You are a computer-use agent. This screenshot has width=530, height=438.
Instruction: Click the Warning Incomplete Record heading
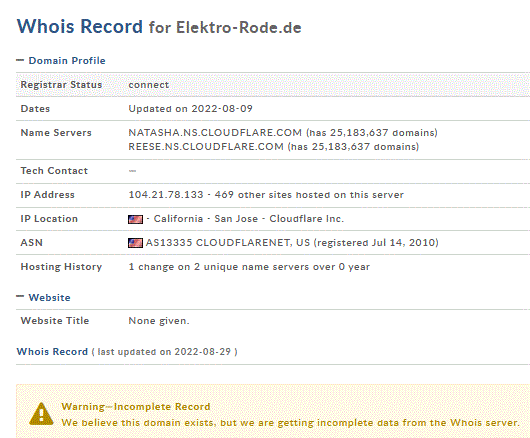click(x=136, y=406)
